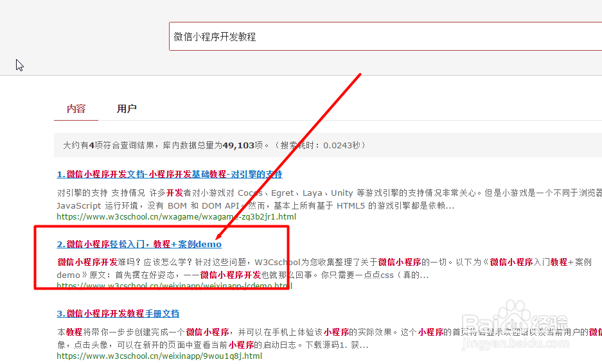602x364 pixels.
Task: Switch to the 内容 tab
Action: 76,109
